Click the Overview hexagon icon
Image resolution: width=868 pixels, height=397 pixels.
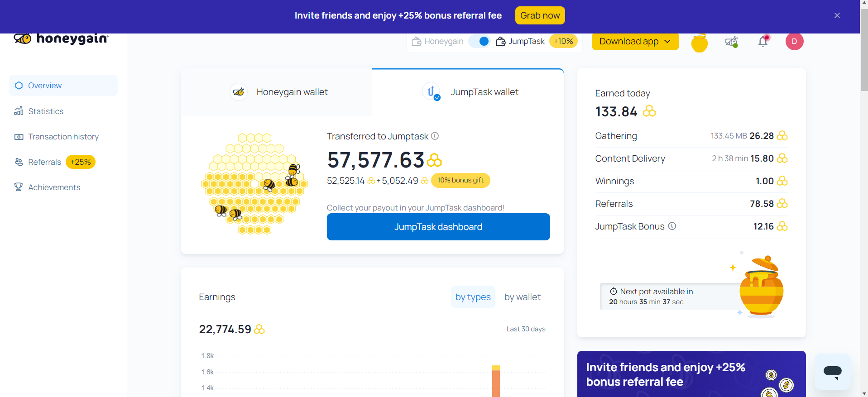(x=19, y=86)
